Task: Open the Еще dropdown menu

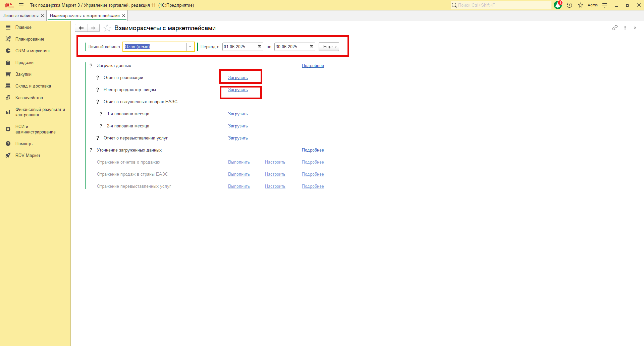Action: [329, 47]
